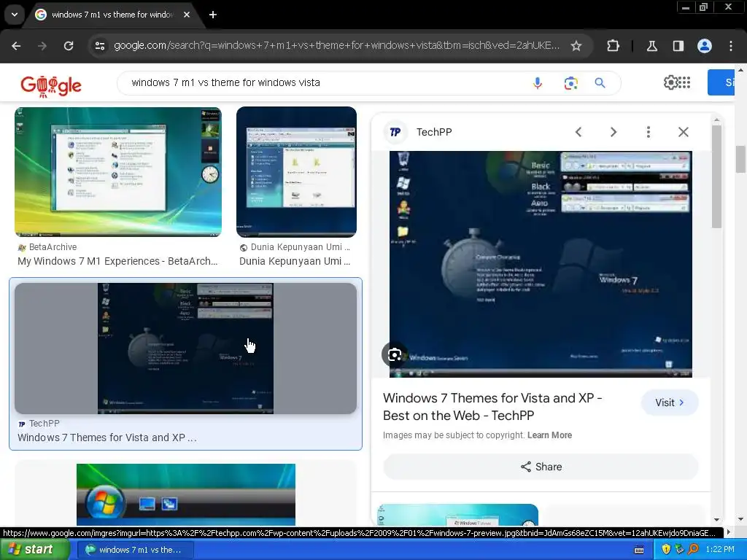Image resolution: width=747 pixels, height=560 pixels.
Task: Show previous image in preview panel
Action: pos(578,132)
